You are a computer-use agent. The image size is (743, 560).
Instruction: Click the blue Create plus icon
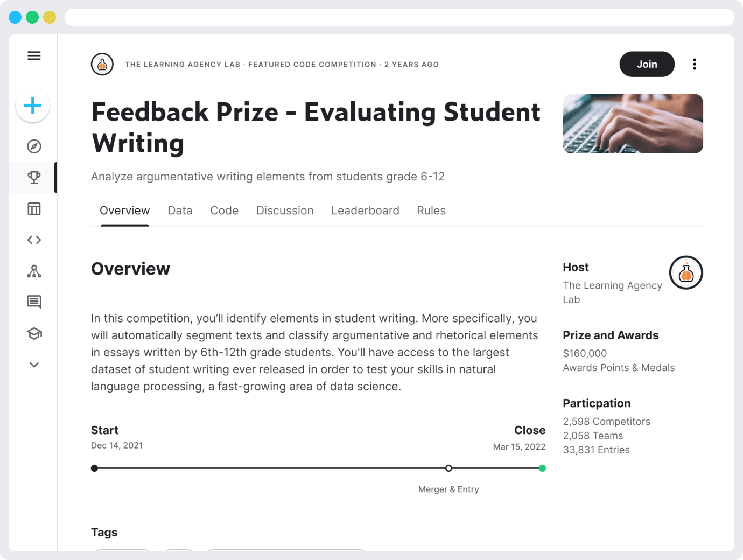(32, 106)
